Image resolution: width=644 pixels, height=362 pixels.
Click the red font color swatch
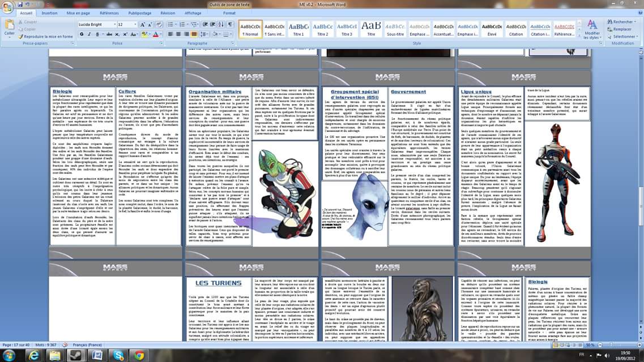click(156, 35)
